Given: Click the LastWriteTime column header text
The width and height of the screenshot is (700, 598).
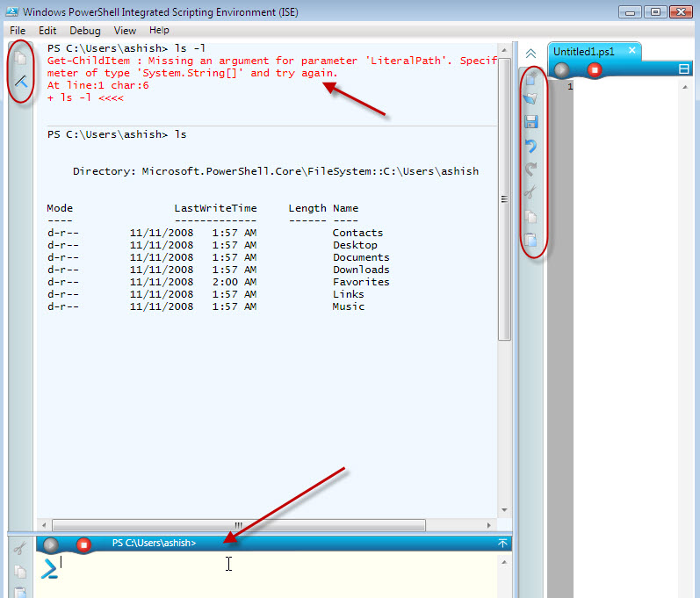Looking at the screenshot, I should click(215, 208).
